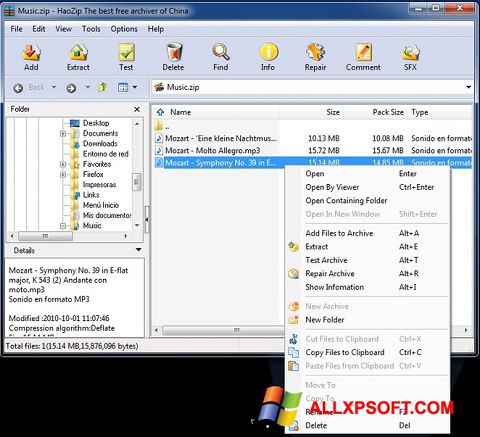The width and height of the screenshot is (480, 437).
Task: Select Desktop in the folder tree
Action: pyautogui.click(x=96, y=123)
